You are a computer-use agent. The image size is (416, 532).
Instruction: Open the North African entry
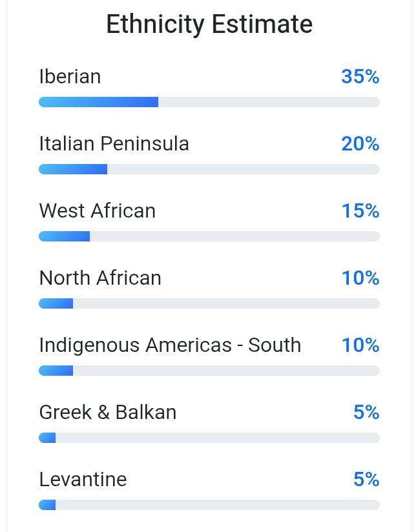(100, 278)
